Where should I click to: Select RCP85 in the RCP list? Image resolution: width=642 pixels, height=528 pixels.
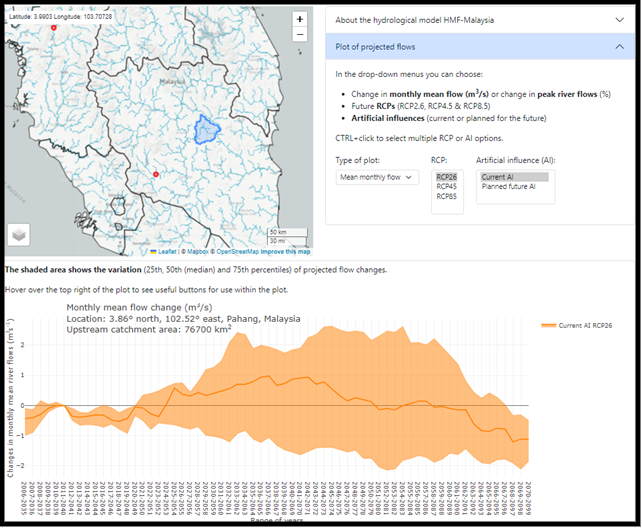point(446,196)
